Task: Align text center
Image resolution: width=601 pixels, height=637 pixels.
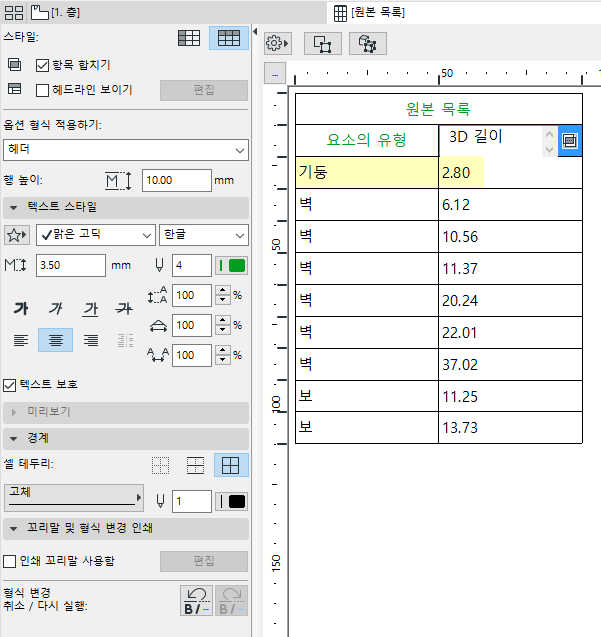Action: pyautogui.click(x=56, y=340)
